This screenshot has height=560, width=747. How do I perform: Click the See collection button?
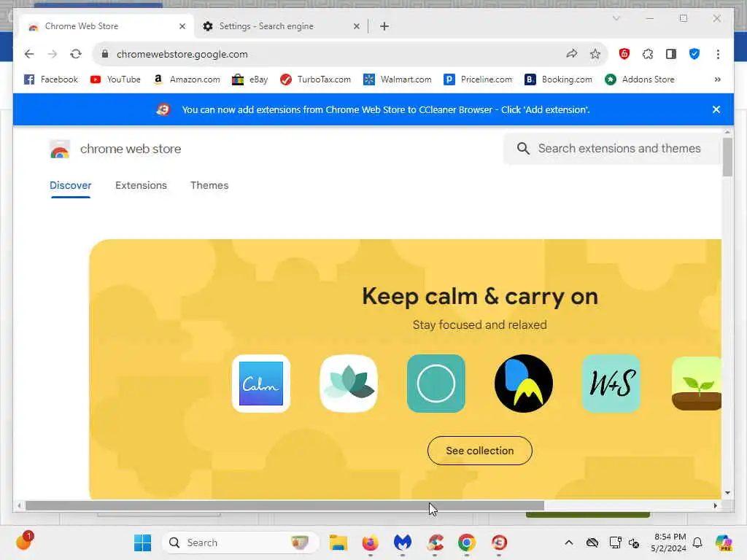(x=480, y=451)
